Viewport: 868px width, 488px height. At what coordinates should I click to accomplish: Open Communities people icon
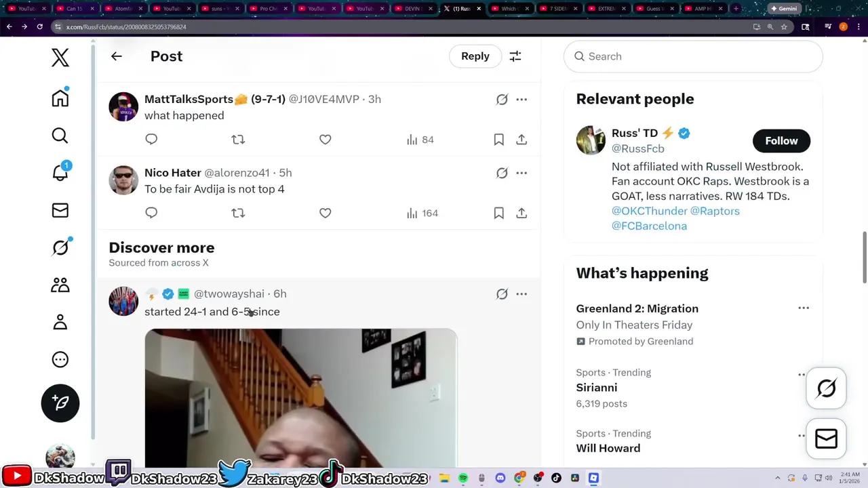pos(60,285)
